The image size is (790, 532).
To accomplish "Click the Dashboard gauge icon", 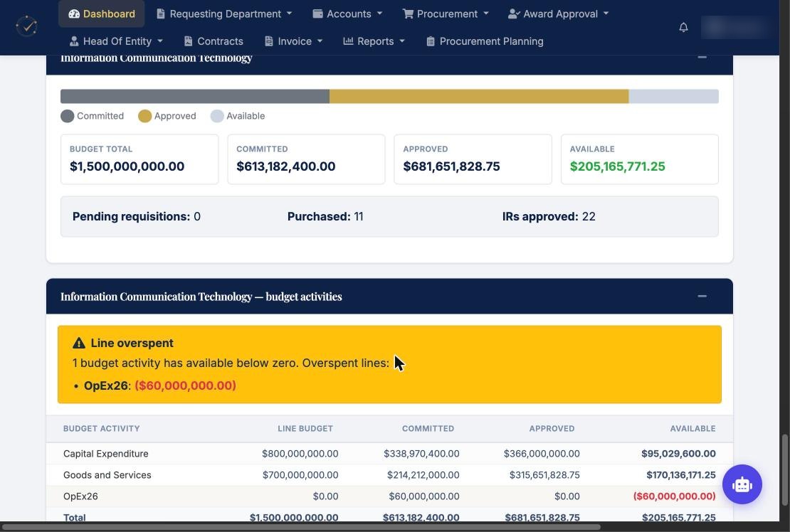I will coord(74,14).
